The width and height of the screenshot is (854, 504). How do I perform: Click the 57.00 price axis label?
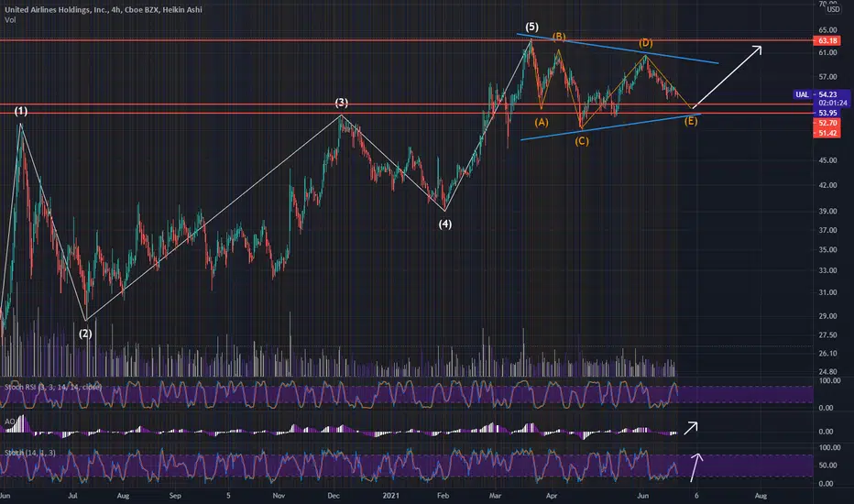[x=827, y=77]
